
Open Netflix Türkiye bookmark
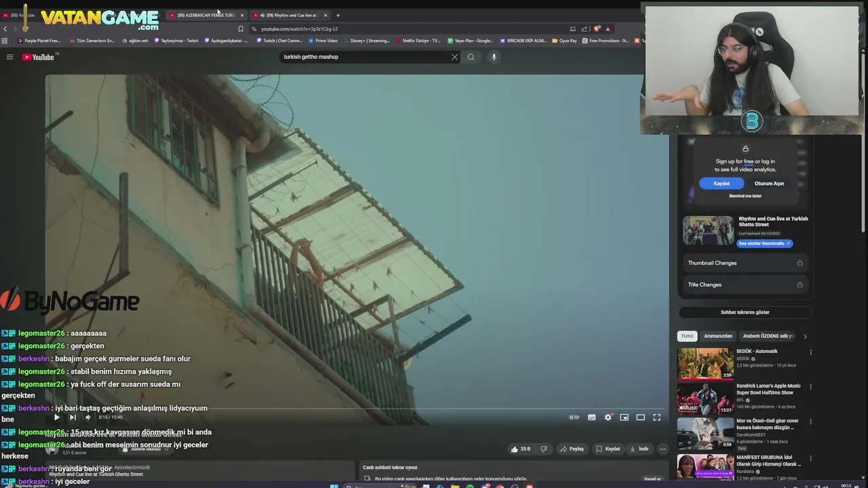click(417, 41)
